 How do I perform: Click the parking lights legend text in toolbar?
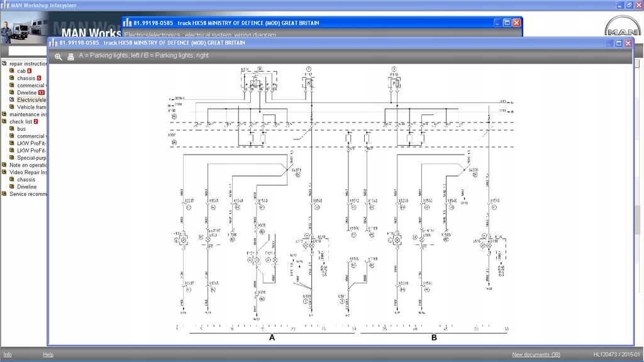[144, 55]
